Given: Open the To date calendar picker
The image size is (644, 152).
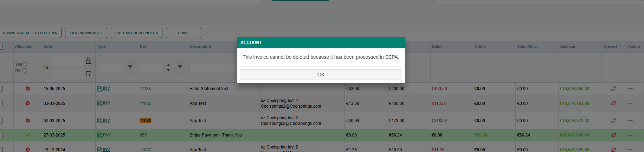Looking at the screenshot, I should pyautogui.click(x=89, y=74).
